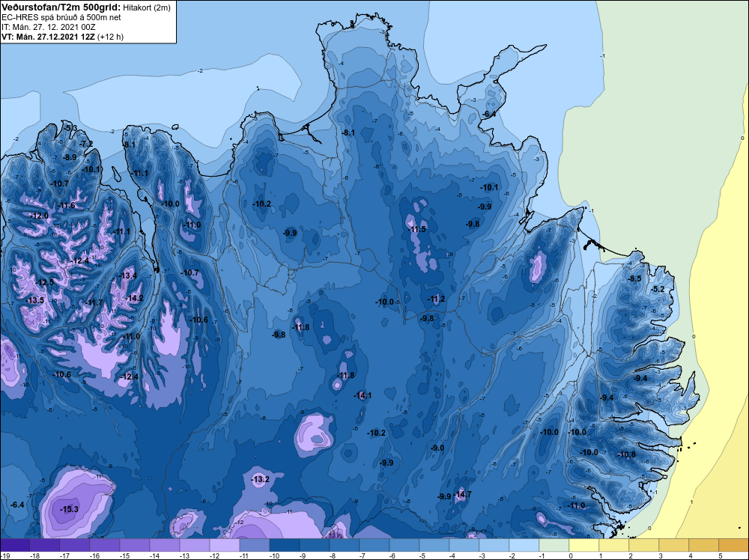
Task: Select the -4 legend label
Action: coord(453,556)
